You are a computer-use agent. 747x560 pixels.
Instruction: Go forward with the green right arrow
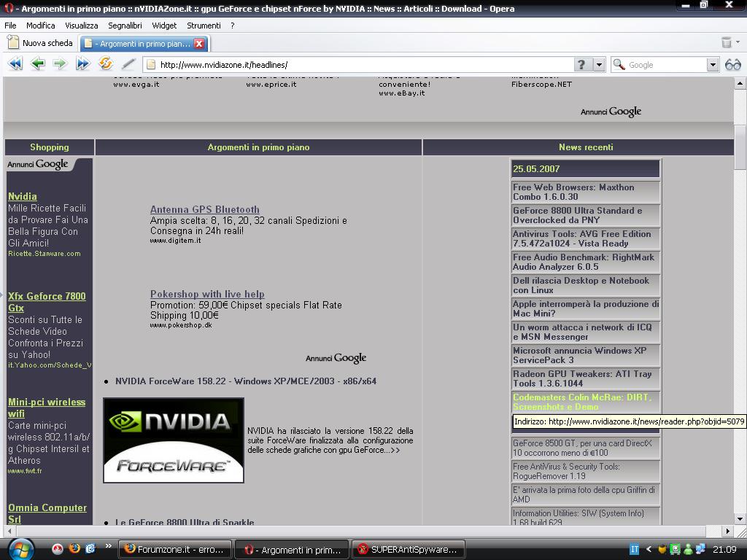tap(60, 64)
